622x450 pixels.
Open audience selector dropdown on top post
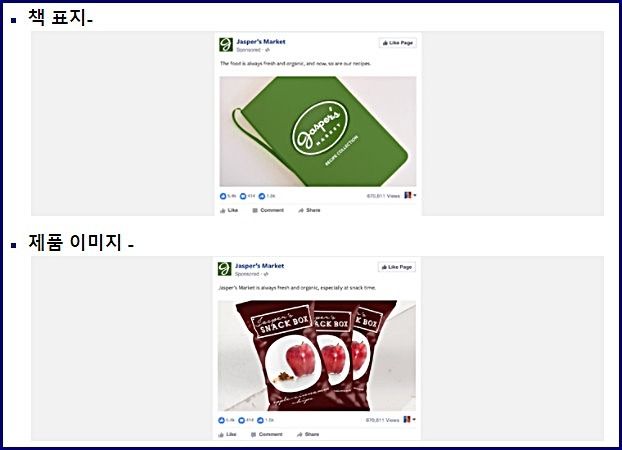tap(410, 195)
